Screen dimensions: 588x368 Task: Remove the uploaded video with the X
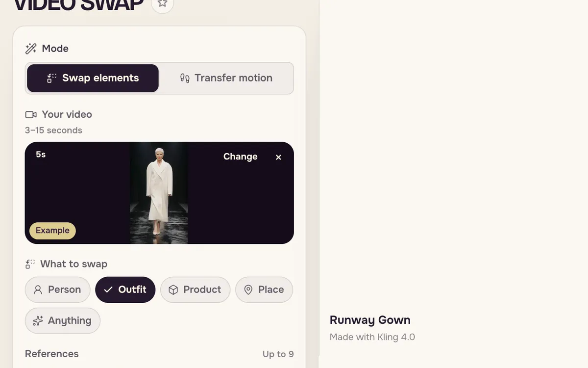click(x=278, y=157)
